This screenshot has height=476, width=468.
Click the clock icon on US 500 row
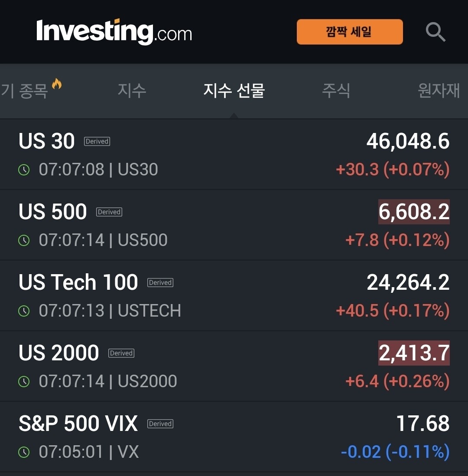click(x=24, y=240)
